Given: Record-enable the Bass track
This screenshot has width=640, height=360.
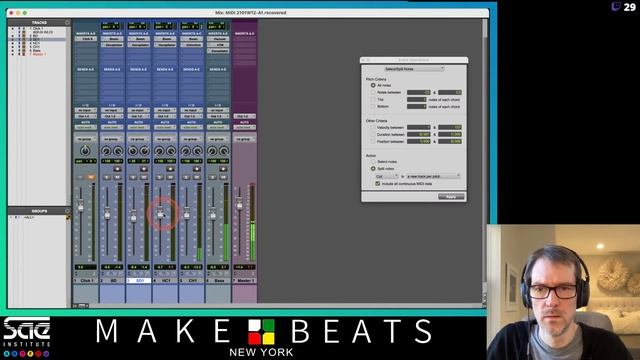Looking at the screenshot, I should click(x=223, y=169).
